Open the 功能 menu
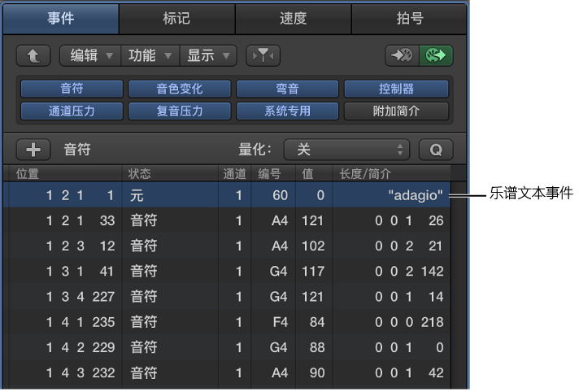This screenshot has width=579, height=392. (x=150, y=56)
